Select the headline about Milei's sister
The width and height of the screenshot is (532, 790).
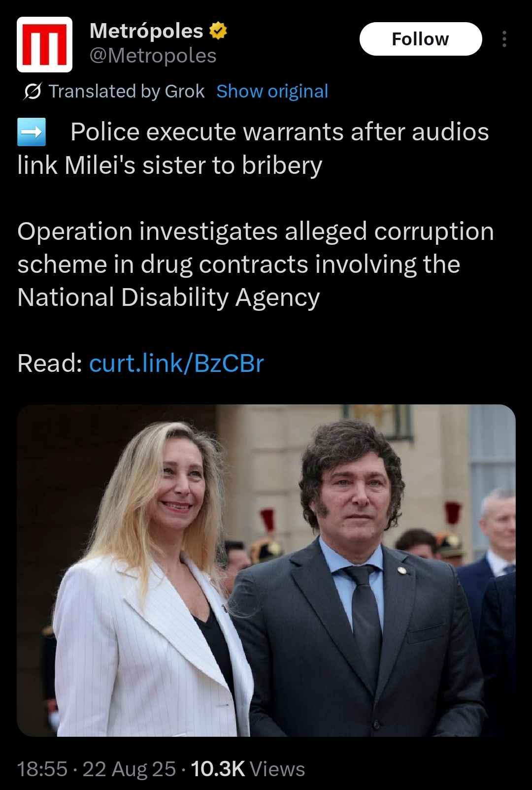253,149
